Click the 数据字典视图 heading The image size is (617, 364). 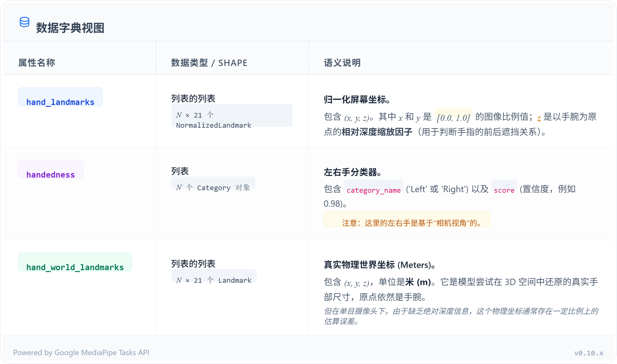tap(70, 28)
